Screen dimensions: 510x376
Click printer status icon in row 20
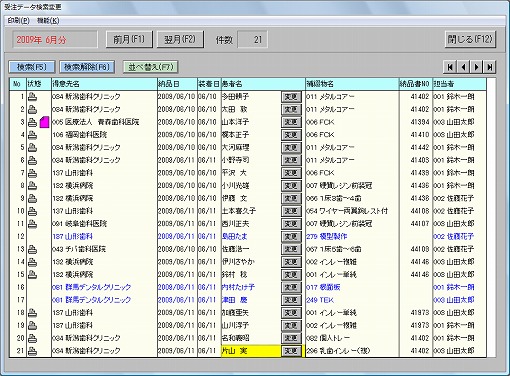[32, 338]
